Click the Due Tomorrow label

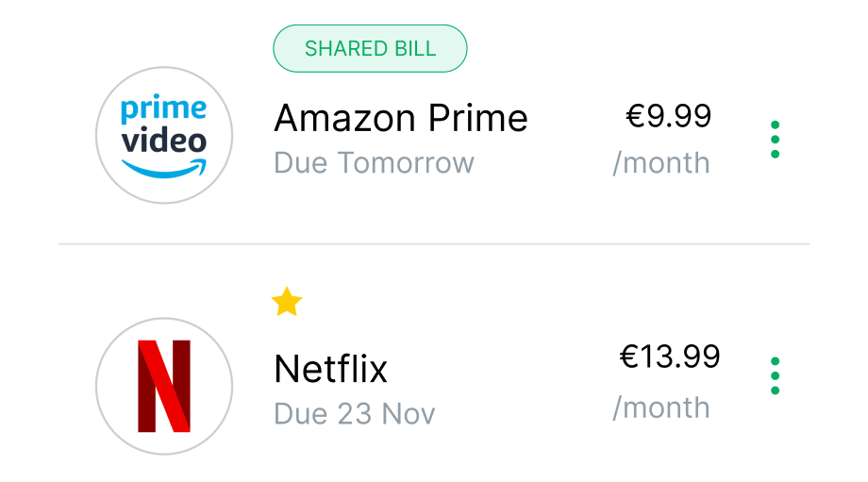(x=374, y=163)
